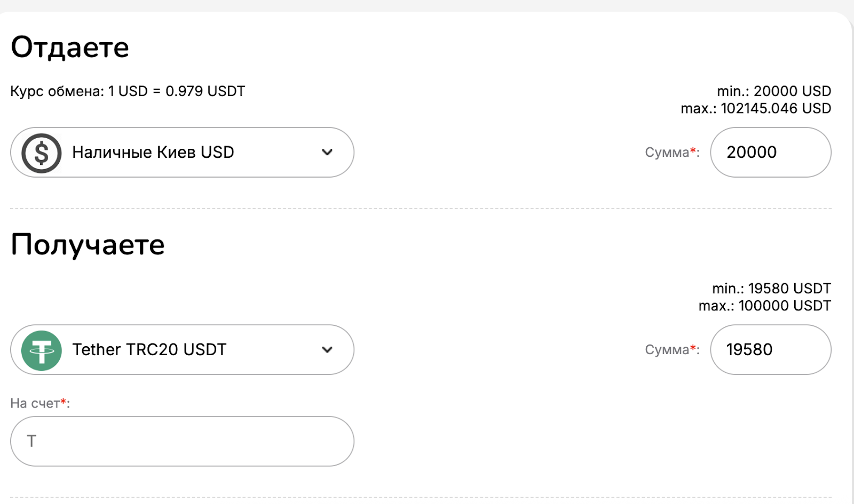Click the Отдаете heading
This screenshot has width=854, height=504.
point(70,47)
